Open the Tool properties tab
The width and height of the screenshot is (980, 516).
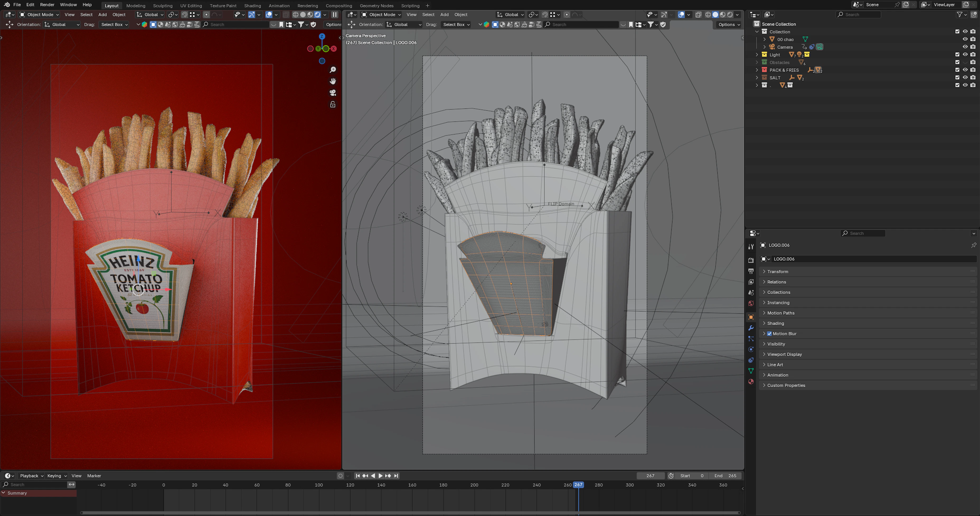(x=751, y=247)
